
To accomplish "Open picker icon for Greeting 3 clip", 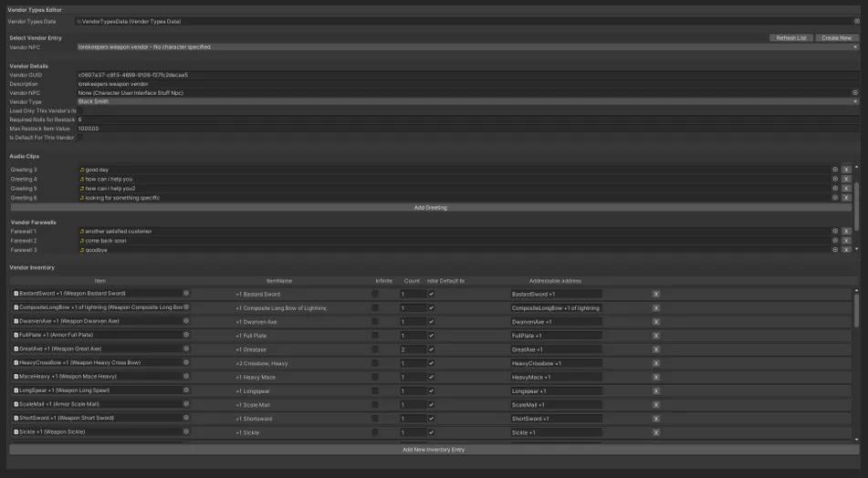I will [x=835, y=170].
